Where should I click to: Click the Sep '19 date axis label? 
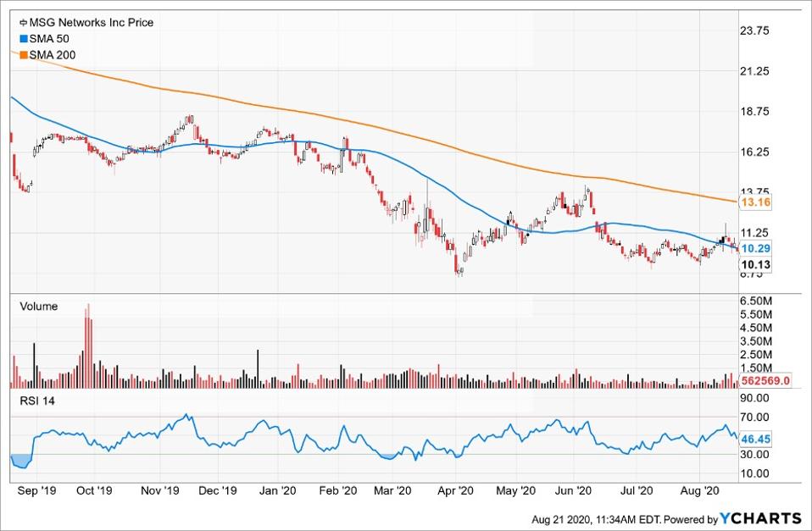[36, 490]
